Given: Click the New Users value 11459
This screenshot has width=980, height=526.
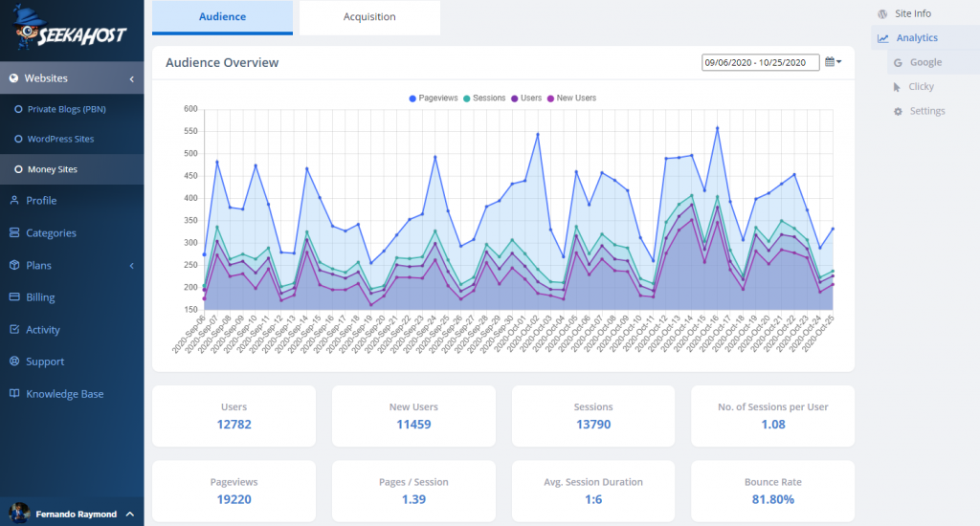Looking at the screenshot, I should [413, 425].
